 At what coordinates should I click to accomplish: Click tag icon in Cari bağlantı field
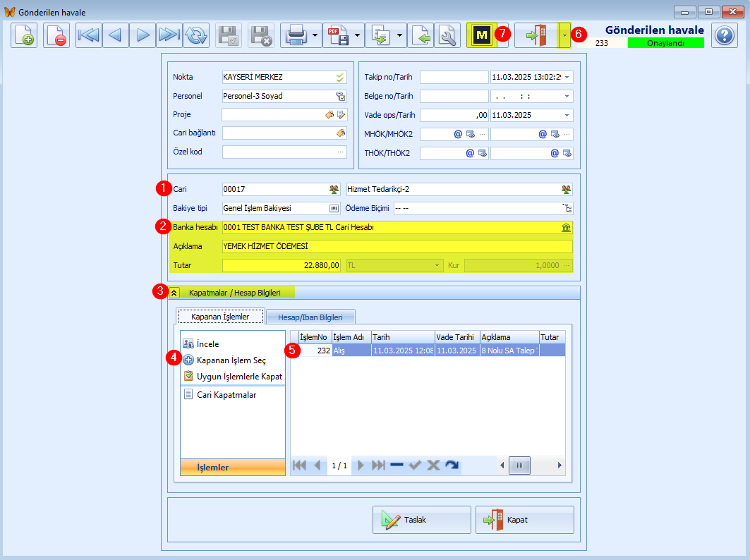pos(341,133)
